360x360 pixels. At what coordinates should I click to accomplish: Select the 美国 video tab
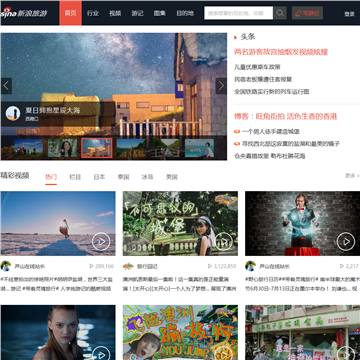point(172,177)
